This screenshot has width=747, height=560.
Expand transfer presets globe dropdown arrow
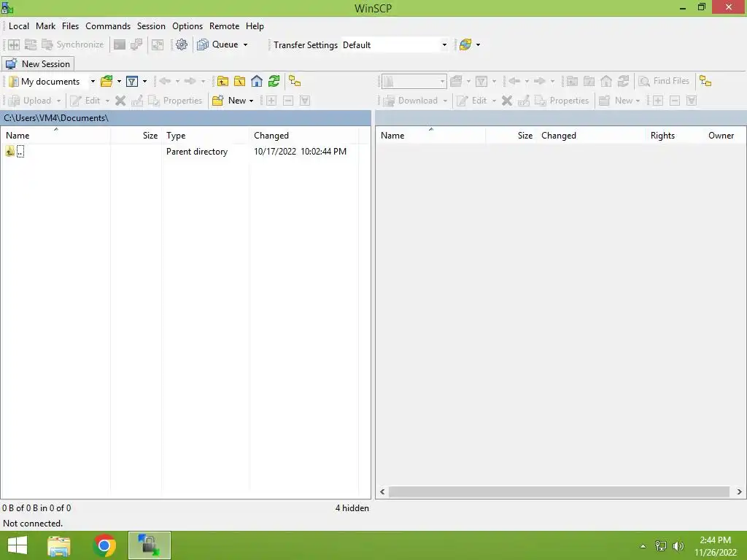(x=478, y=44)
